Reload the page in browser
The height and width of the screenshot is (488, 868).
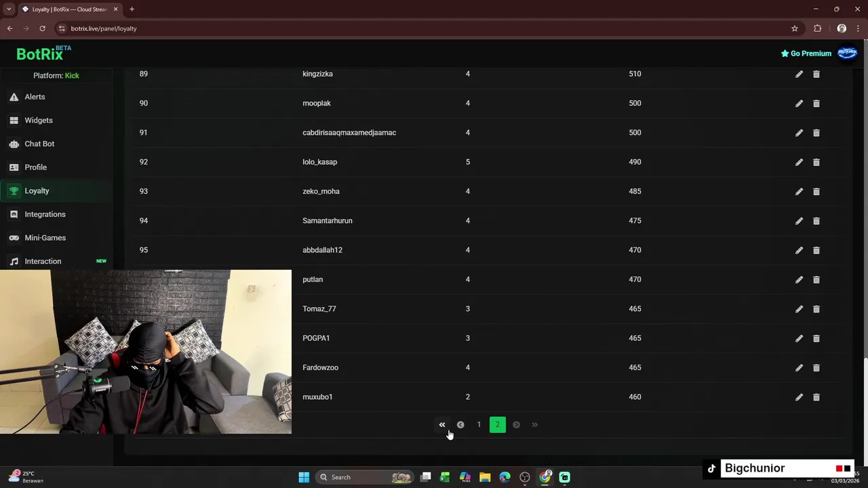click(x=42, y=28)
